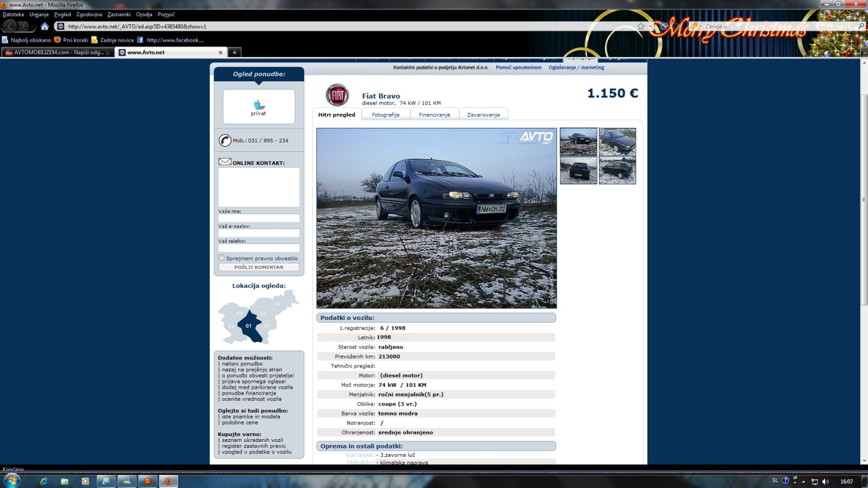Viewport: 868px width, 488px height.
Task: Open Pomoč uporabnikom link
Action: (x=519, y=68)
